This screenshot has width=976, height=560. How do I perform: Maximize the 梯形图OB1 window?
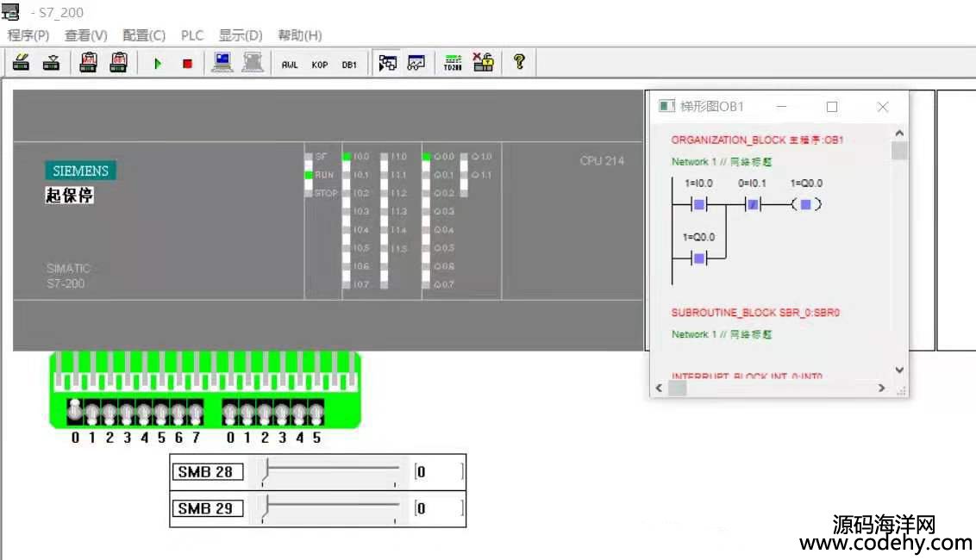coord(832,107)
